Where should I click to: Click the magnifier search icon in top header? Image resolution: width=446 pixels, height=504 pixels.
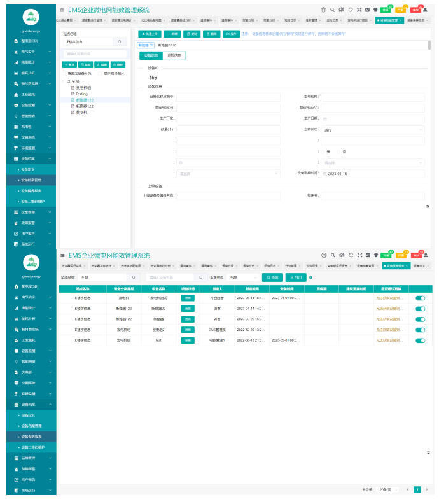coord(332,10)
